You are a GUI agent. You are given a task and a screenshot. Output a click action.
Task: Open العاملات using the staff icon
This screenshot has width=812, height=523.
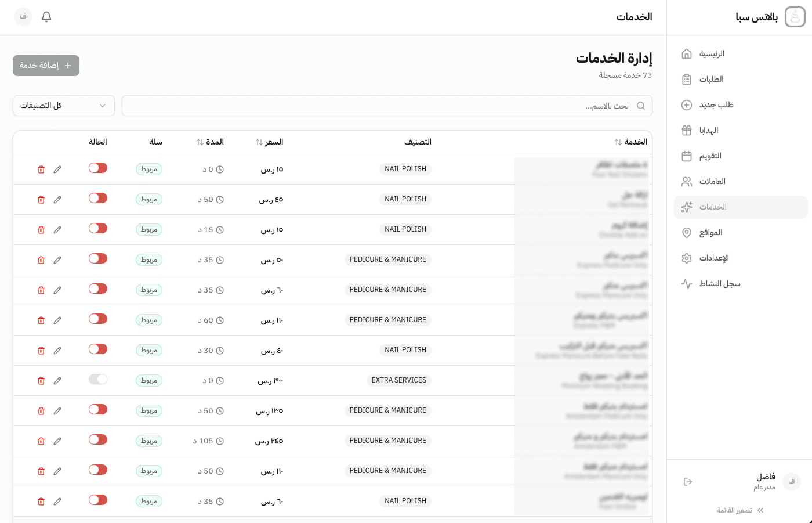click(x=687, y=181)
